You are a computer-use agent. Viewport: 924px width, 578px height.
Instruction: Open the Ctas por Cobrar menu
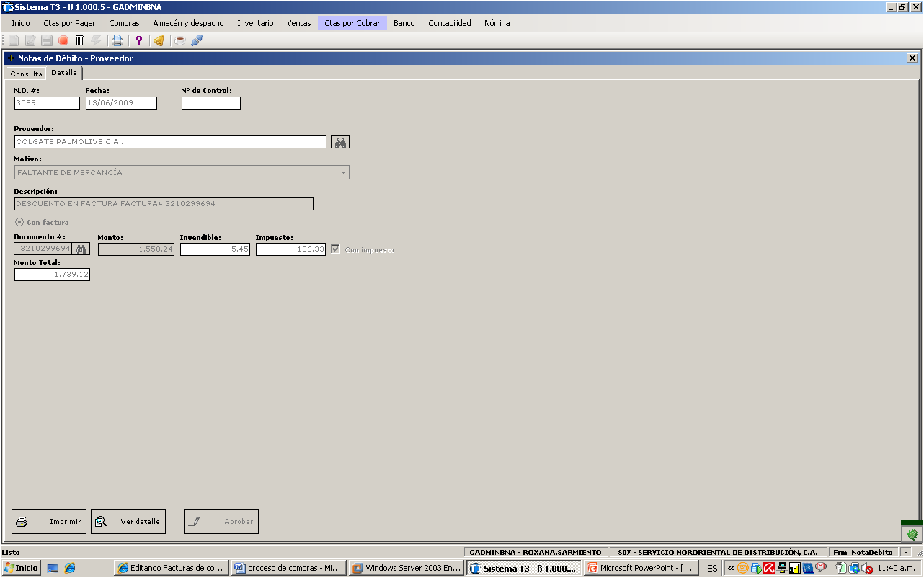tap(352, 23)
